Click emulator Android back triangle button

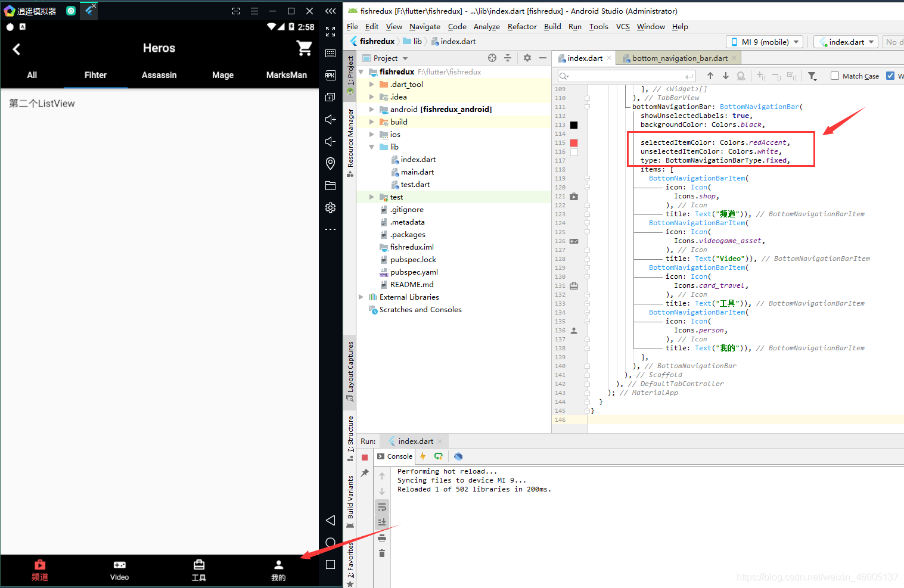point(331,520)
